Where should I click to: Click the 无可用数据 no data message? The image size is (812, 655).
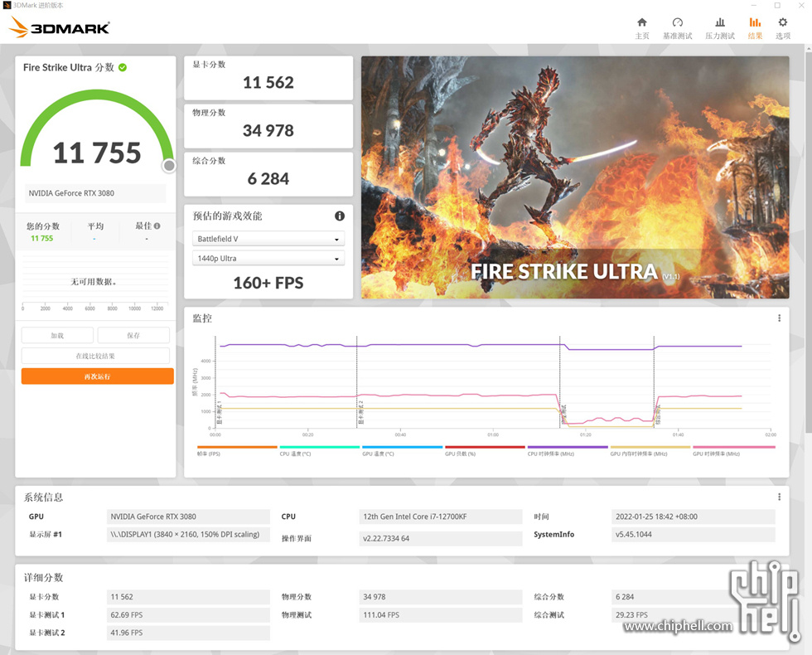pyautogui.click(x=94, y=282)
